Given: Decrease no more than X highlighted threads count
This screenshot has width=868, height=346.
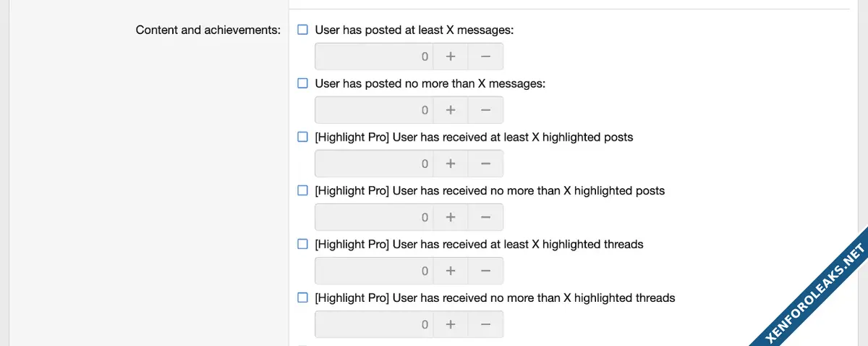Looking at the screenshot, I should pyautogui.click(x=485, y=324).
